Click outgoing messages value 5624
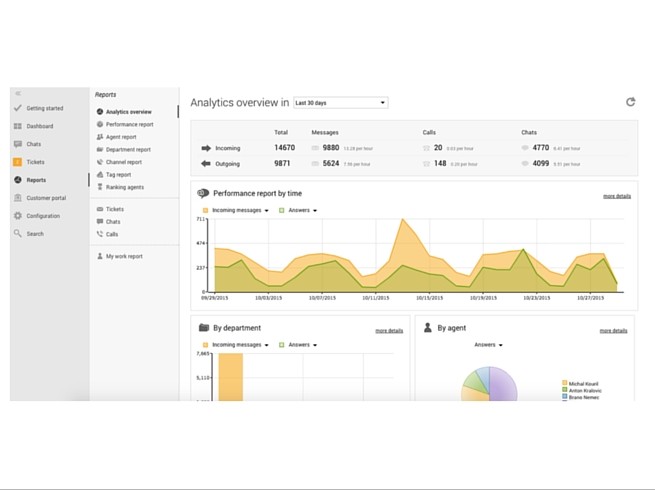655x490 pixels. pyautogui.click(x=331, y=163)
